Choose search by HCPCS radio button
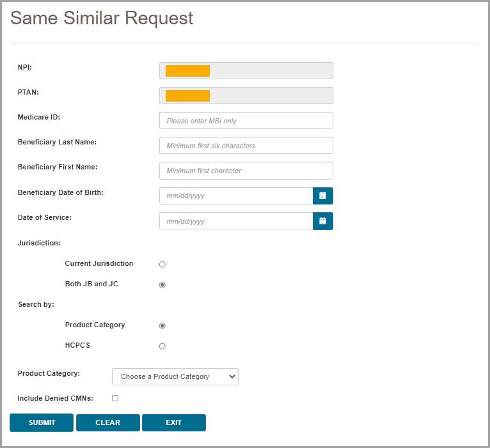The height and width of the screenshot is (448, 490). [162, 346]
